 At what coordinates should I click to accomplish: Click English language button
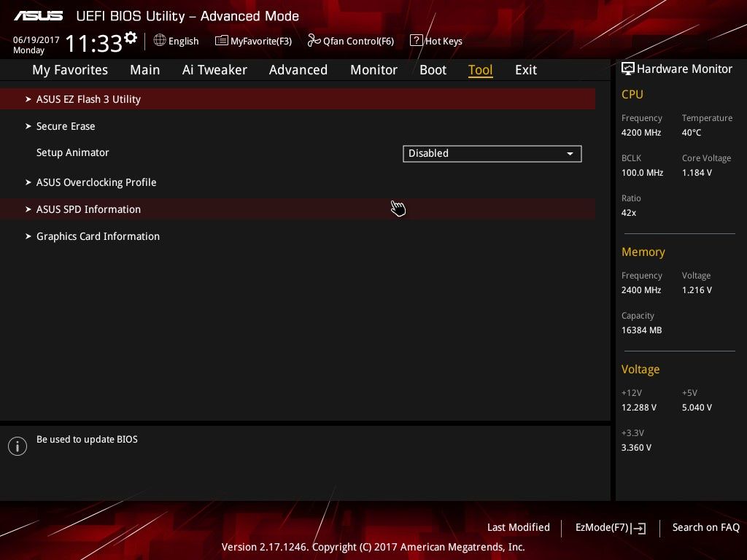coord(177,41)
